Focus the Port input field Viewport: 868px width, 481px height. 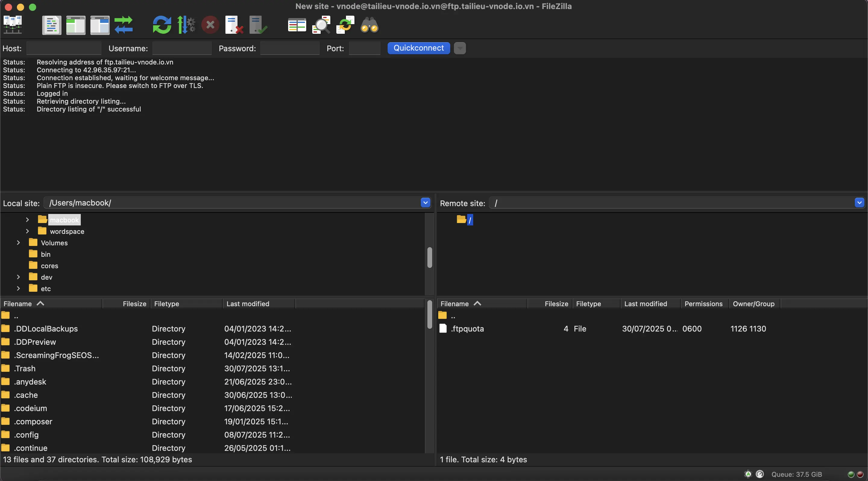click(365, 48)
